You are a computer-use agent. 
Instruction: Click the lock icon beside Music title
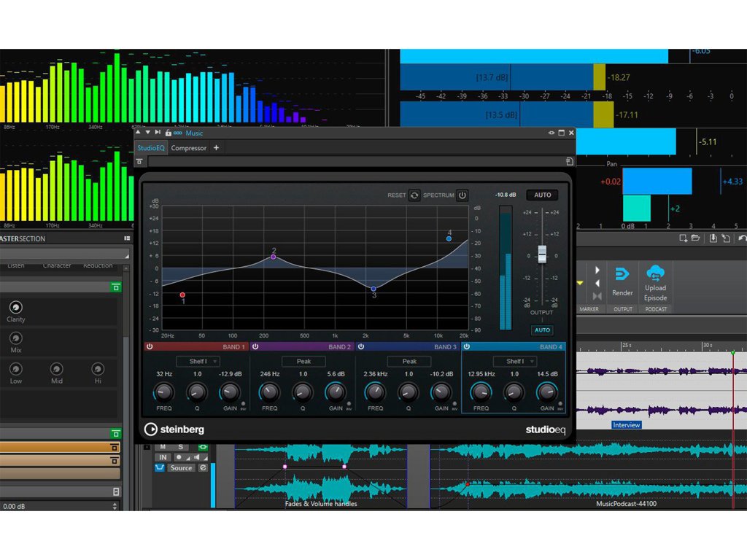click(x=169, y=133)
